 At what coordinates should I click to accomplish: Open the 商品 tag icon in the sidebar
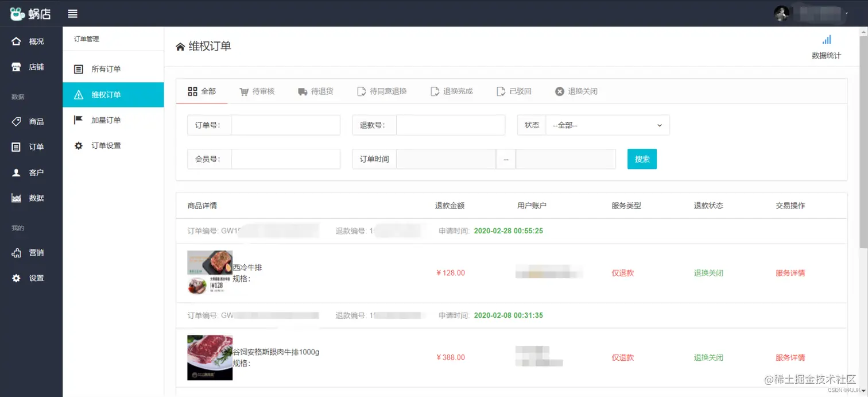point(16,122)
